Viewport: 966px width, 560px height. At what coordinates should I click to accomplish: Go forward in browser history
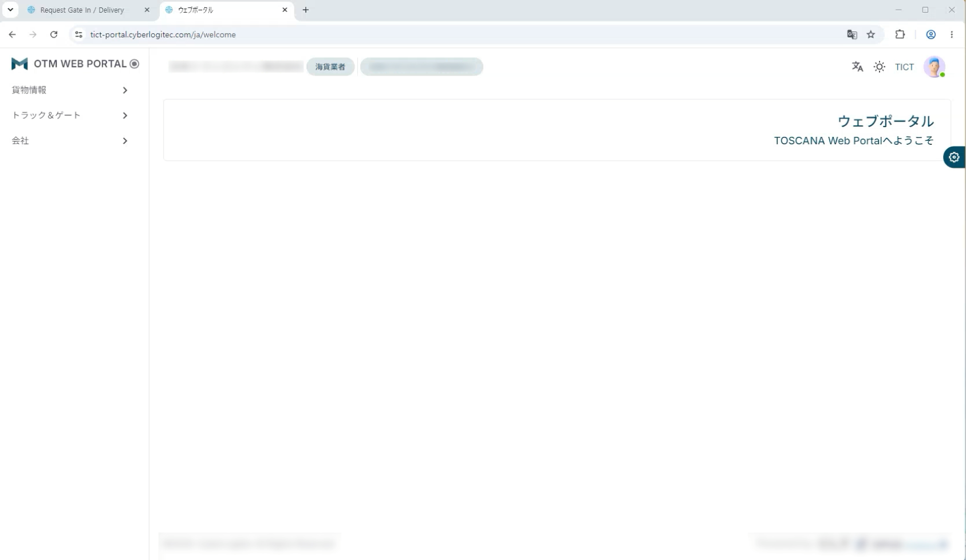33,34
